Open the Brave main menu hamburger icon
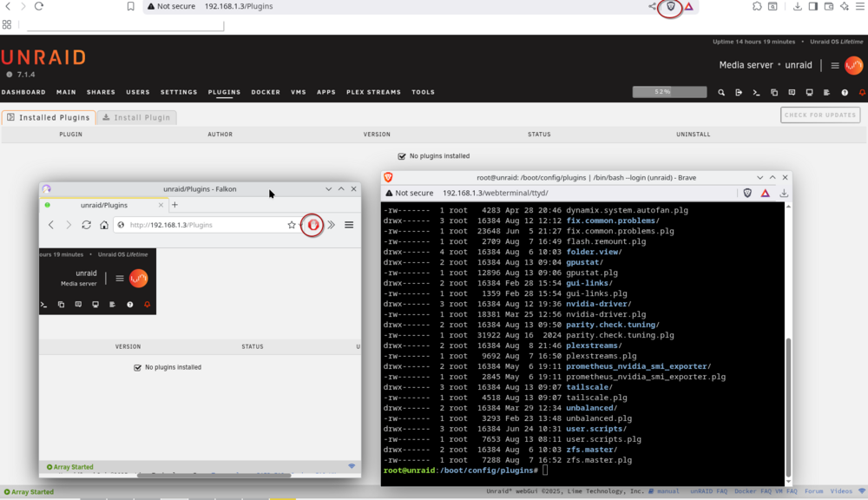The height and width of the screenshot is (500, 868). [x=859, y=7]
